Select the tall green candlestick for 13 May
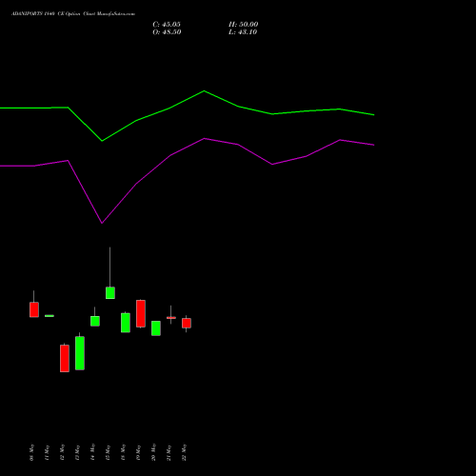Screen dimensions: 476x476 80,353
